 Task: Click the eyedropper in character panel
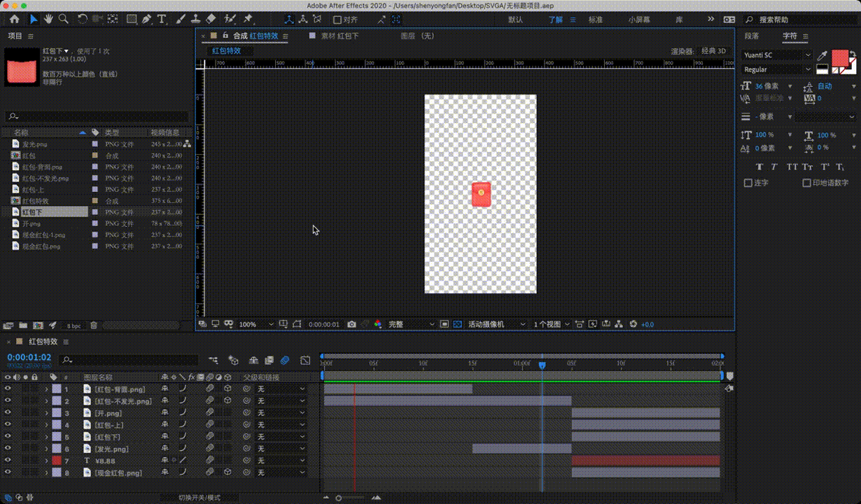[822, 55]
